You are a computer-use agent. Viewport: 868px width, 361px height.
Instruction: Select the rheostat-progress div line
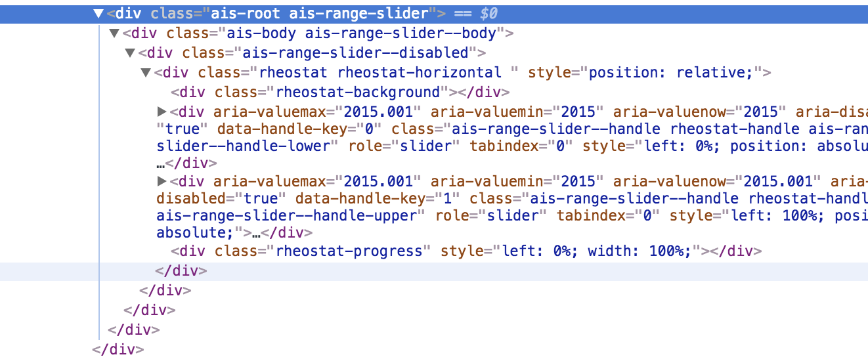466,251
